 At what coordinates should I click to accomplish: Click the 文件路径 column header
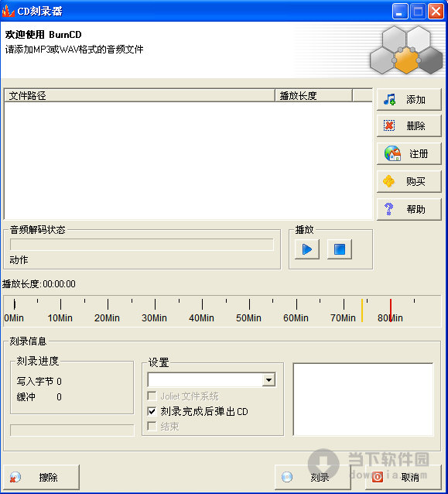pos(139,95)
